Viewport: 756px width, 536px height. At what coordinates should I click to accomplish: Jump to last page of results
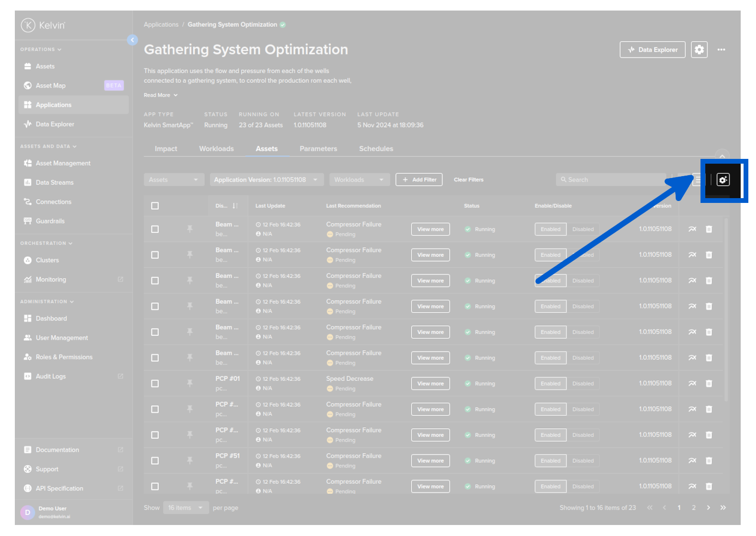click(723, 508)
